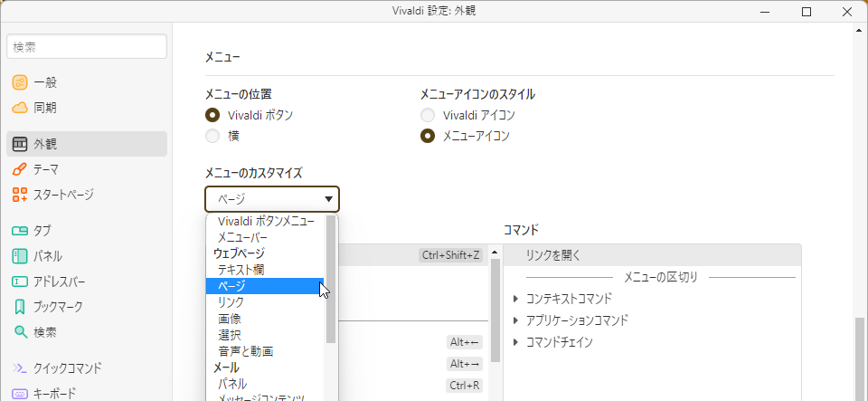Select the 同期 cloud icon

(x=20, y=108)
